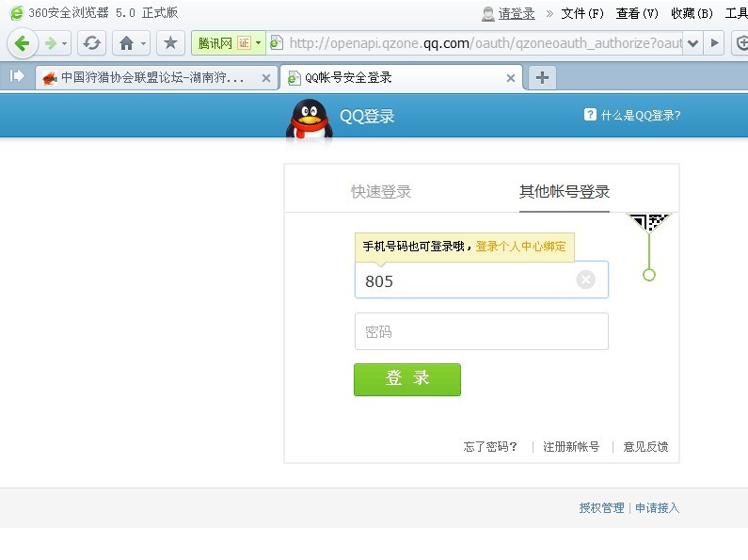Expand the address bar history chevron
This screenshot has width=748, height=560.
(693, 43)
